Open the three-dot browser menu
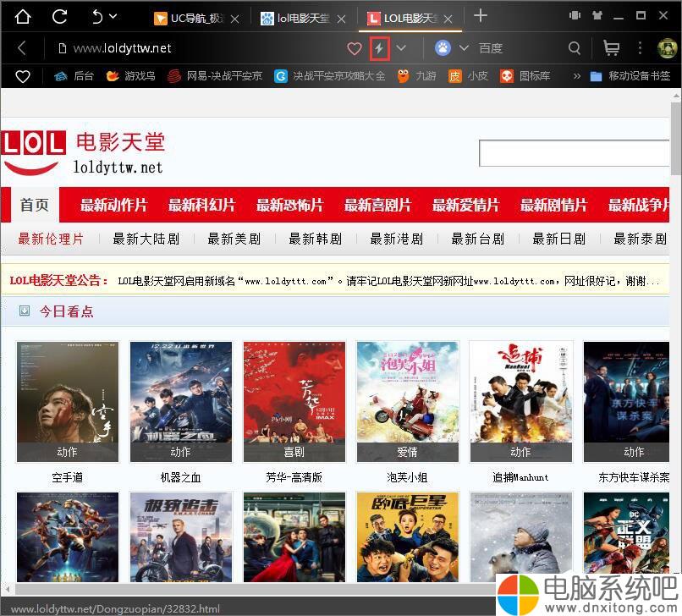 640,48
